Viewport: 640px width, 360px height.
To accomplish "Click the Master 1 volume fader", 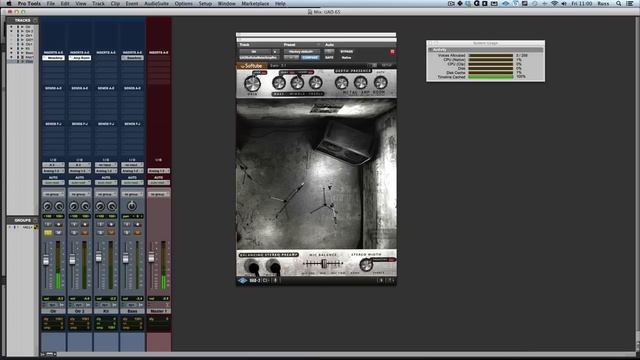I will (151, 257).
